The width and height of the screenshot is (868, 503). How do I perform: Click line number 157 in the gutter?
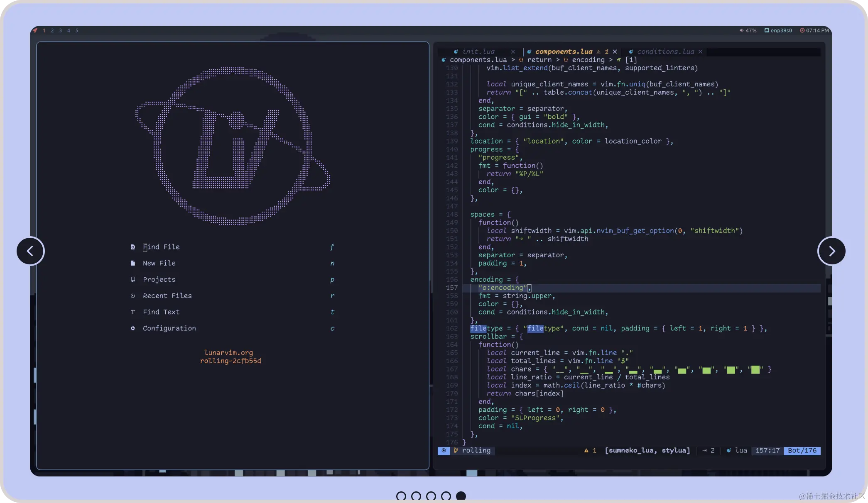pyautogui.click(x=452, y=288)
